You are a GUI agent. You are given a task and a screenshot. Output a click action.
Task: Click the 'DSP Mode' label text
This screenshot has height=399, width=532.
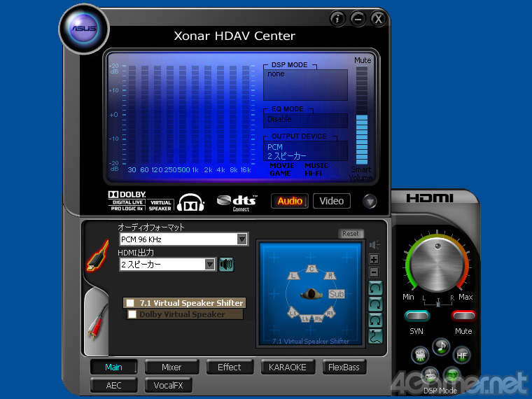tap(440, 391)
